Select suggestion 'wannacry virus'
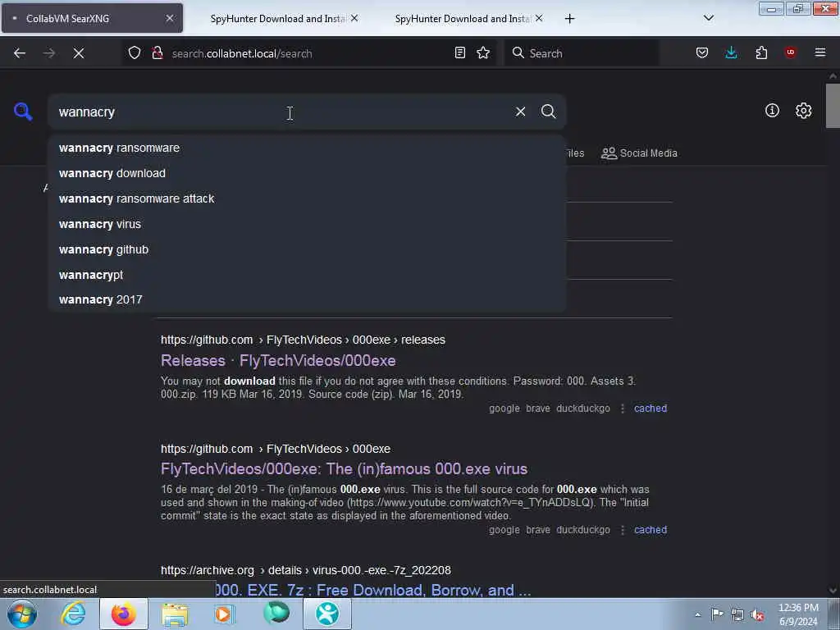The image size is (840, 630). tap(307, 224)
